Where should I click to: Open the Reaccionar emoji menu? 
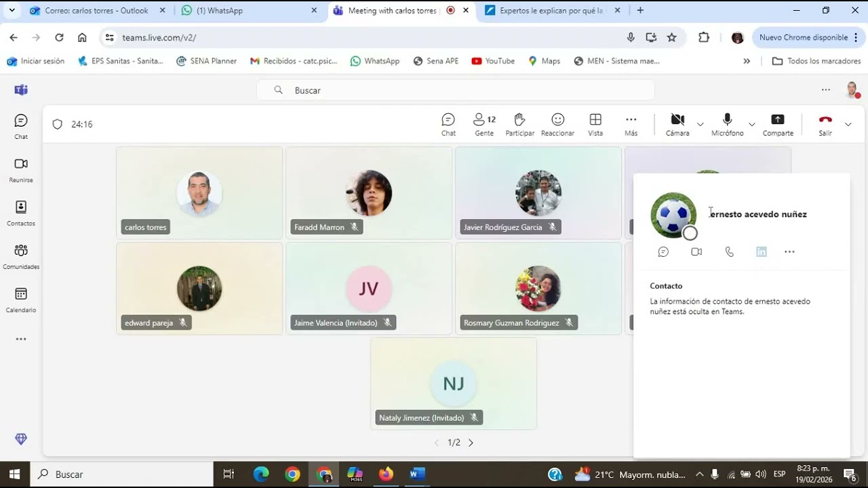pyautogui.click(x=557, y=125)
